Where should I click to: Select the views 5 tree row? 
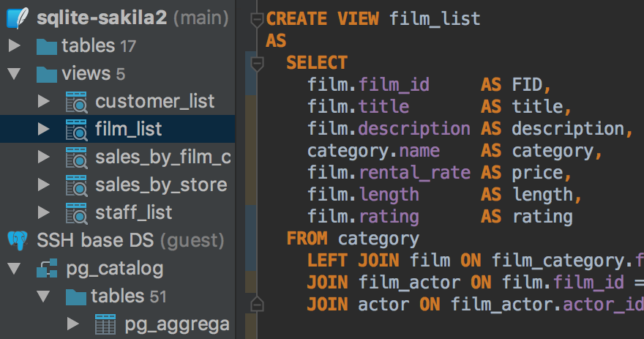click(118, 73)
